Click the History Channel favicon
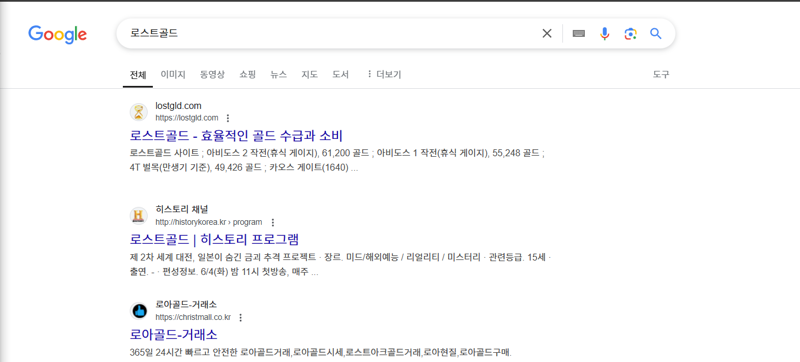The height and width of the screenshot is (362, 800). (138, 216)
